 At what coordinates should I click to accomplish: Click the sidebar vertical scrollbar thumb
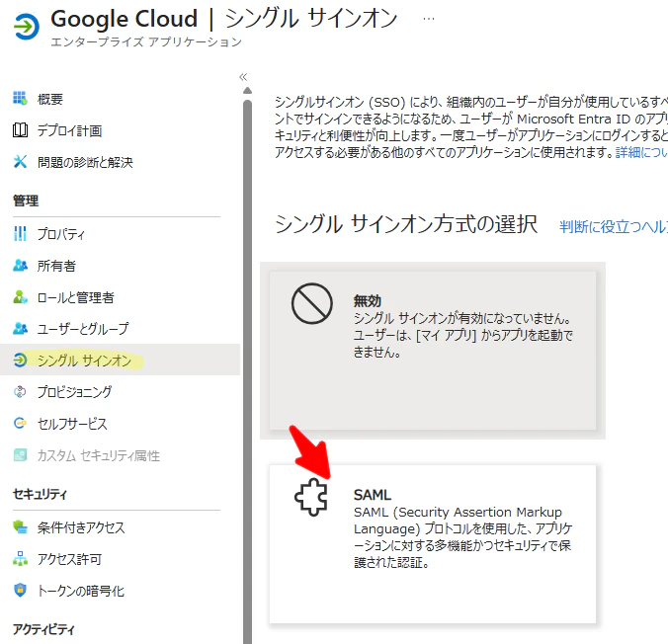[247, 371]
